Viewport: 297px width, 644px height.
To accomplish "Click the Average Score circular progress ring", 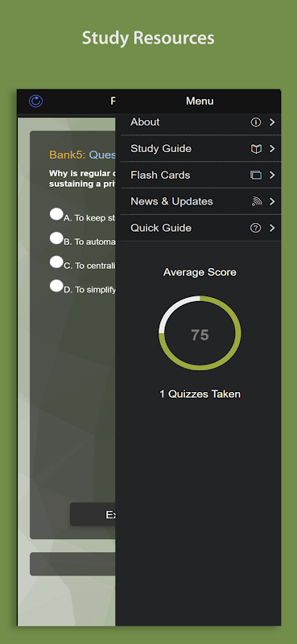I will click(200, 333).
